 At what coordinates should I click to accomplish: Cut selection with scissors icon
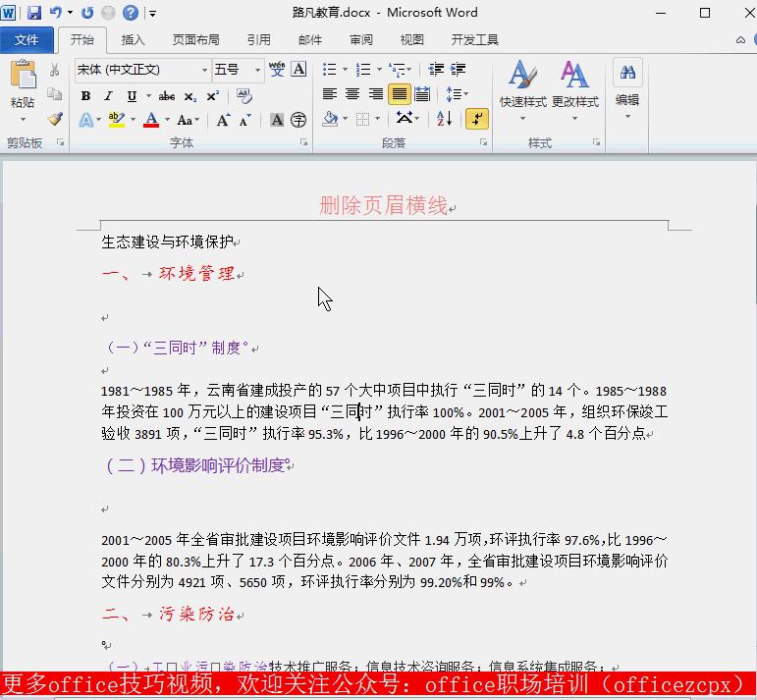[x=55, y=70]
